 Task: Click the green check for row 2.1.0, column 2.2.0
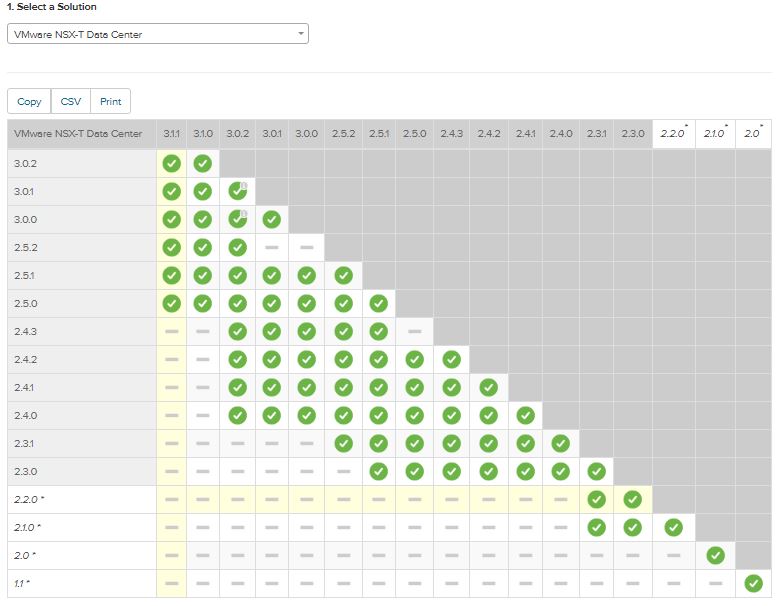673,527
